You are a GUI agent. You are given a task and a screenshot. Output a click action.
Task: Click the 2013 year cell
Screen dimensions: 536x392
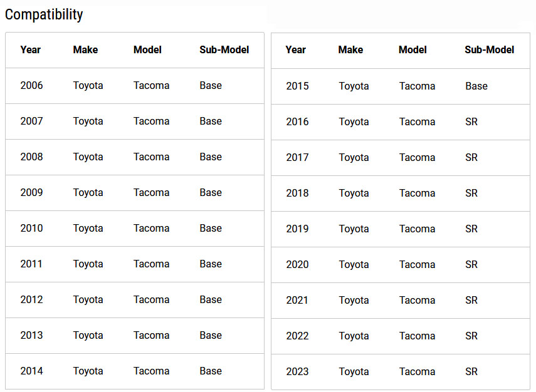point(31,335)
